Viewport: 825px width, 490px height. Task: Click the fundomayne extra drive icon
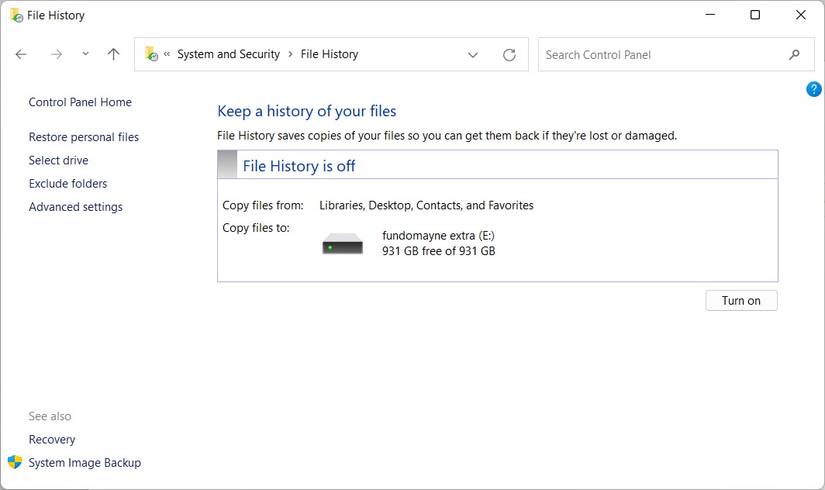[x=343, y=244]
